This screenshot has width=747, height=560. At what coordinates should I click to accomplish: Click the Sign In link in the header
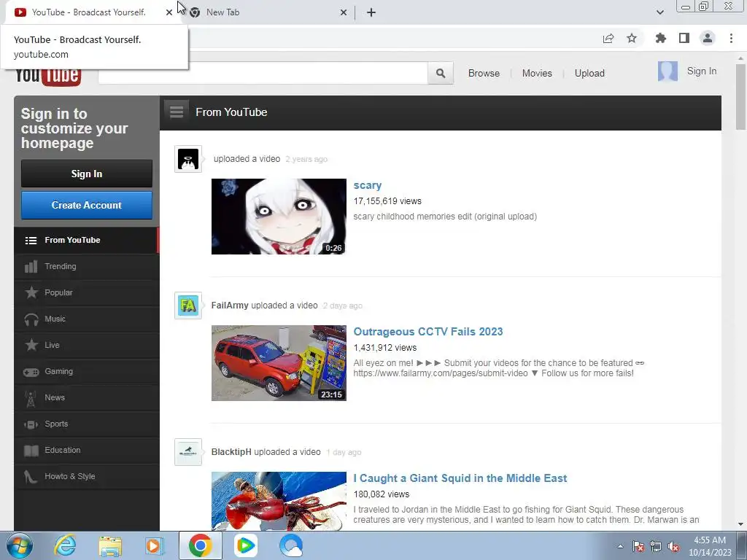[701, 71]
